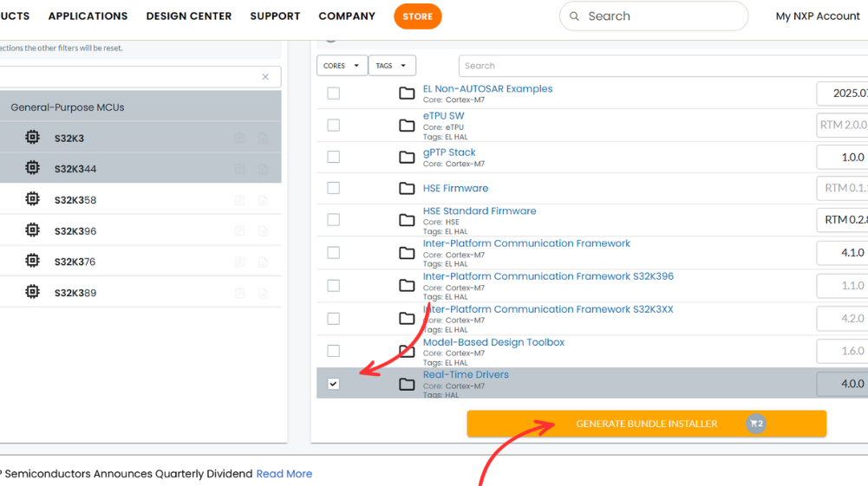Open version dropdown 4.0.0 for Real-Time Drivers
Screen dimensions: 868x486
pyautogui.click(x=842, y=384)
